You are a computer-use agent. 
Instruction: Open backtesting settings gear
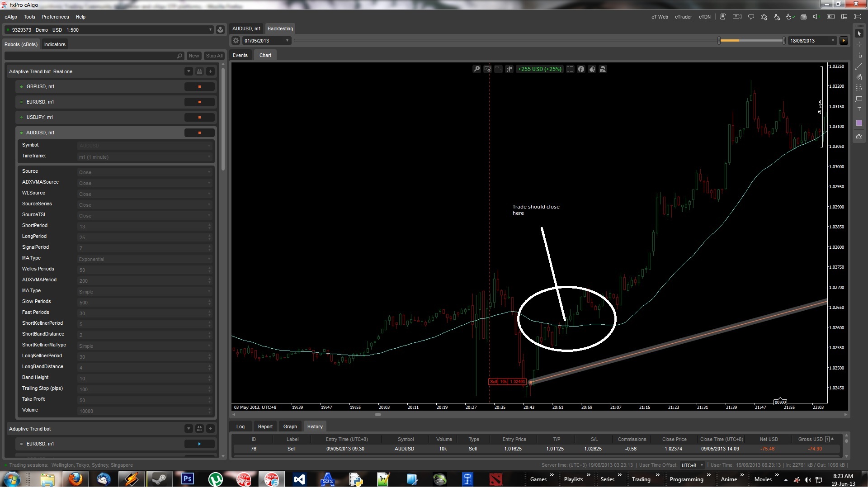click(x=236, y=41)
